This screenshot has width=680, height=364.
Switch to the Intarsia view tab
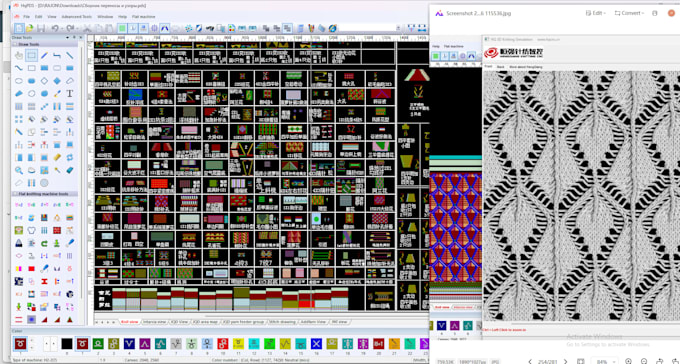(154, 322)
